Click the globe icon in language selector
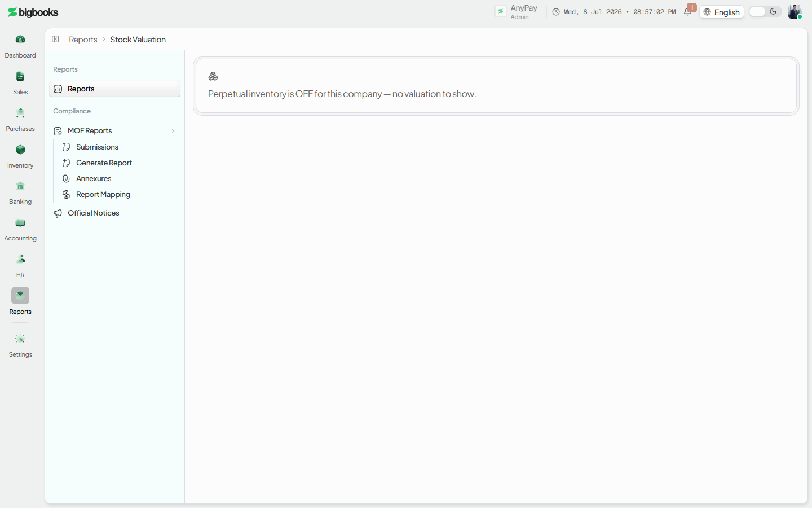The height and width of the screenshot is (508, 812). [x=707, y=12]
